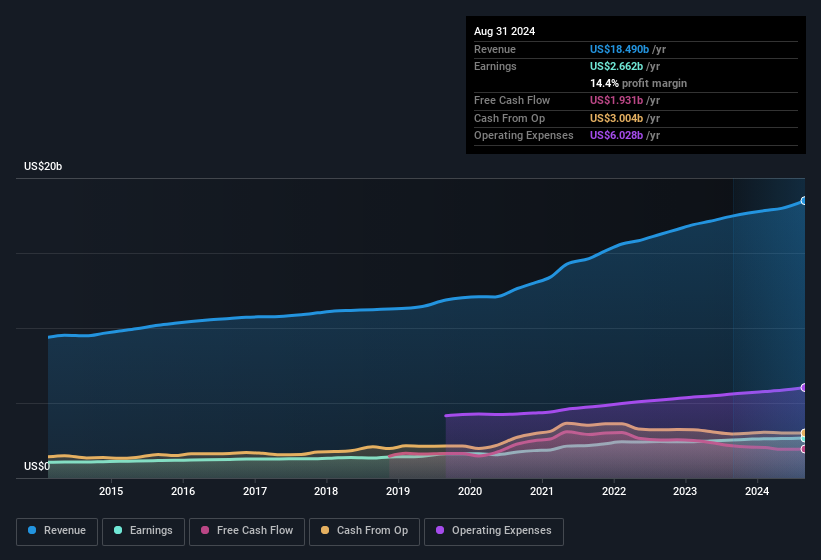Click the Revenue line end-point marker
This screenshot has width=821, height=560.
[804, 201]
